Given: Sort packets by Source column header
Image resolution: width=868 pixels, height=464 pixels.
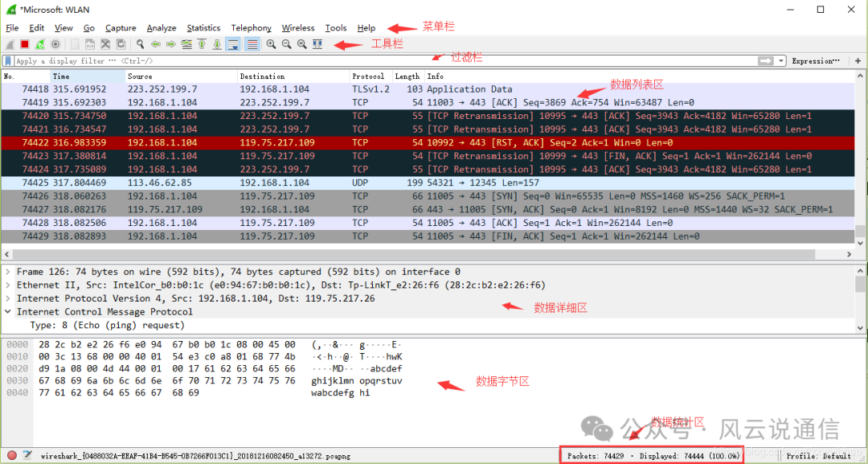Looking at the screenshot, I should [181, 76].
